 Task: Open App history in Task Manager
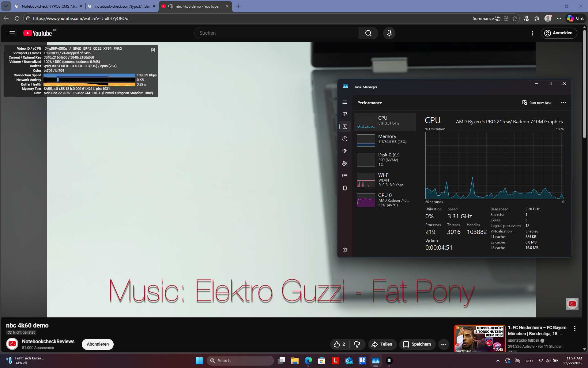(345, 139)
